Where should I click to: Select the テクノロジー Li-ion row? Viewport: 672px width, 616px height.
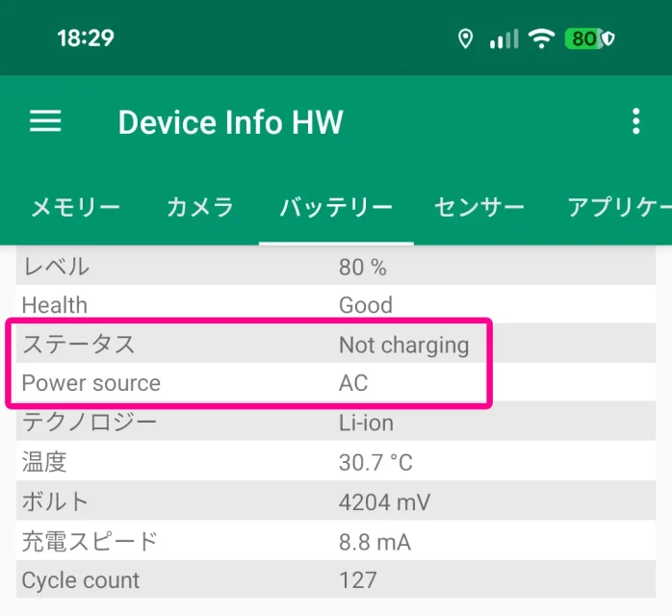point(336,423)
